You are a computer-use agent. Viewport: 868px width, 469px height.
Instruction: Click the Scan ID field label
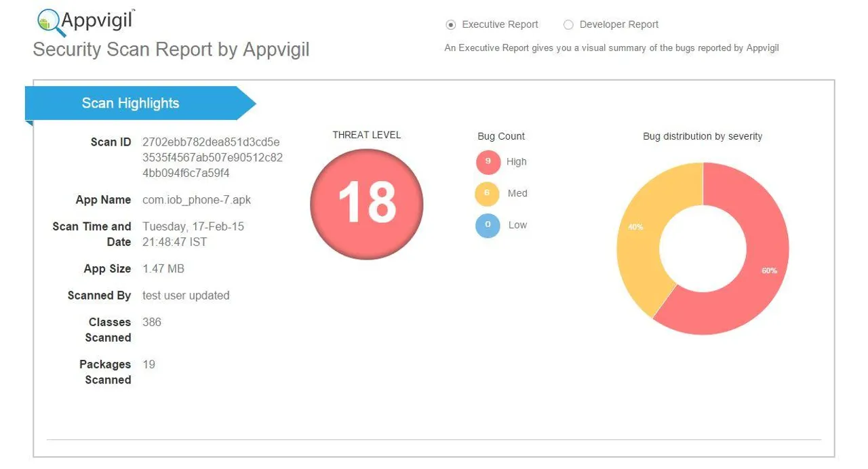click(111, 142)
